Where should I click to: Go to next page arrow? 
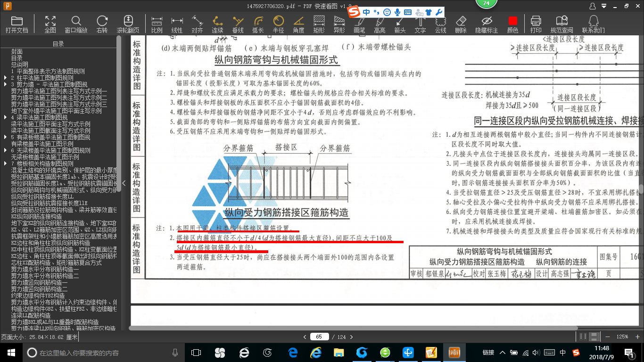[352, 337]
